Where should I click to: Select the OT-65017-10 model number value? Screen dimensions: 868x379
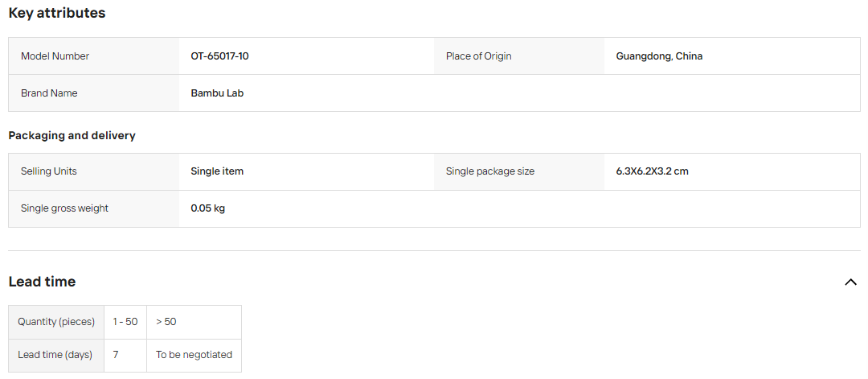pyautogui.click(x=219, y=56)
